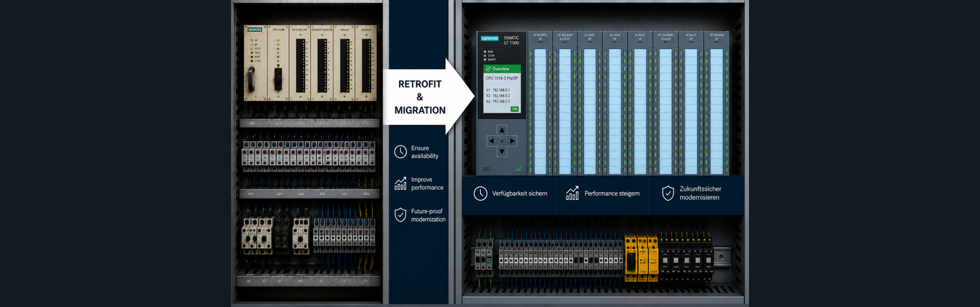Click the MAINT status LED label
Screen dimensions: 980x307
[x=490, y=59]
